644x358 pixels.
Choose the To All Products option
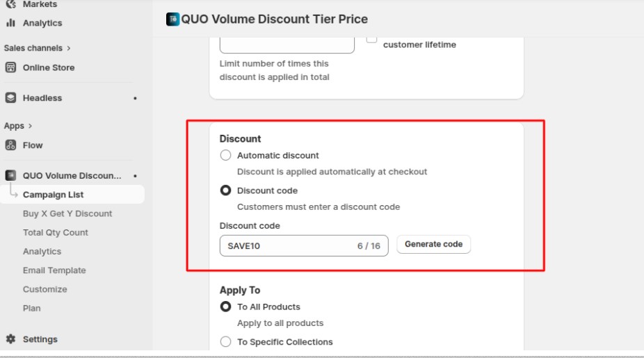tap(225, 307)
